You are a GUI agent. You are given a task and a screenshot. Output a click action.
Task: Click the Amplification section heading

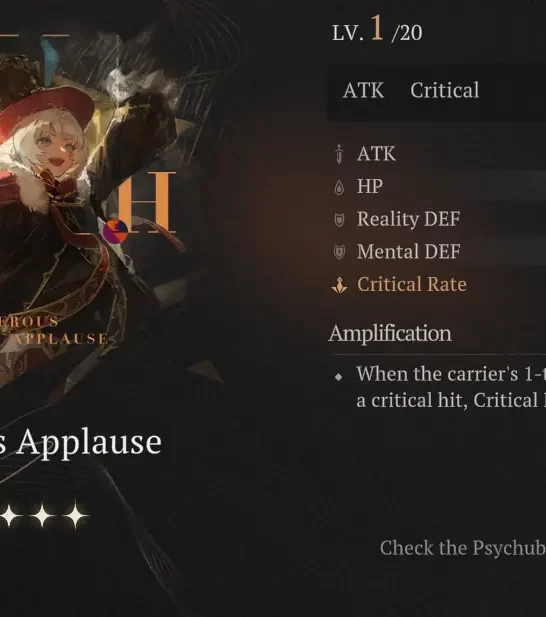tap(390, 334)
